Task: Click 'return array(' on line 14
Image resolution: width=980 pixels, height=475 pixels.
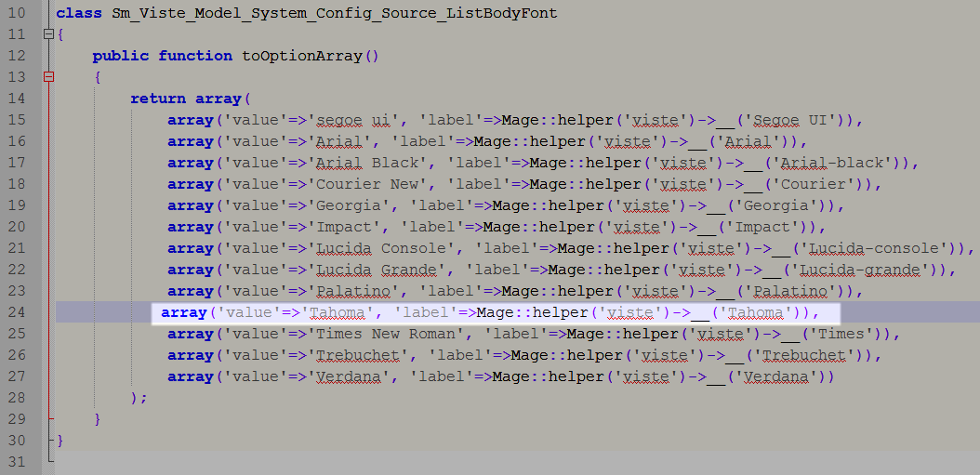Action: click(191, 99)
